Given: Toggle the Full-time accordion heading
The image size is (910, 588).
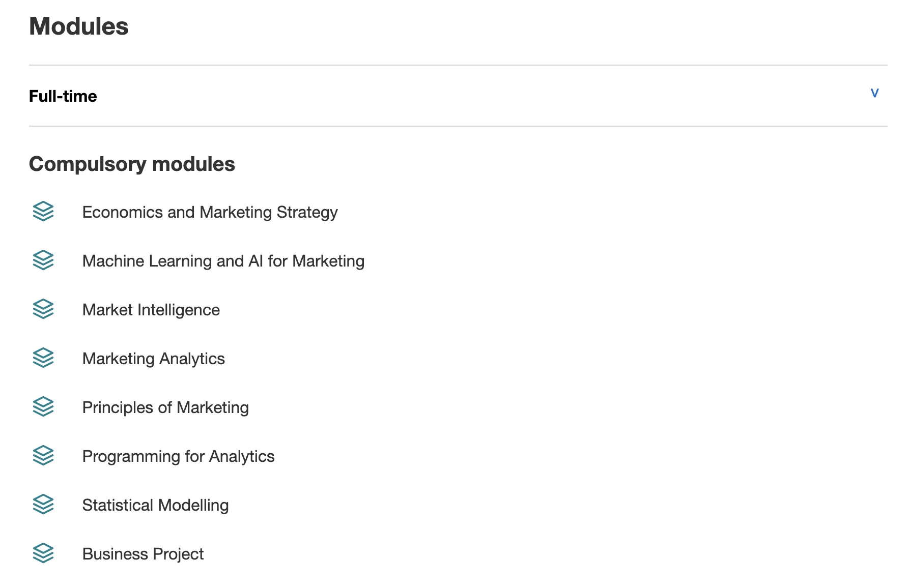Looking at the screenshot, I should click(63, 96).
